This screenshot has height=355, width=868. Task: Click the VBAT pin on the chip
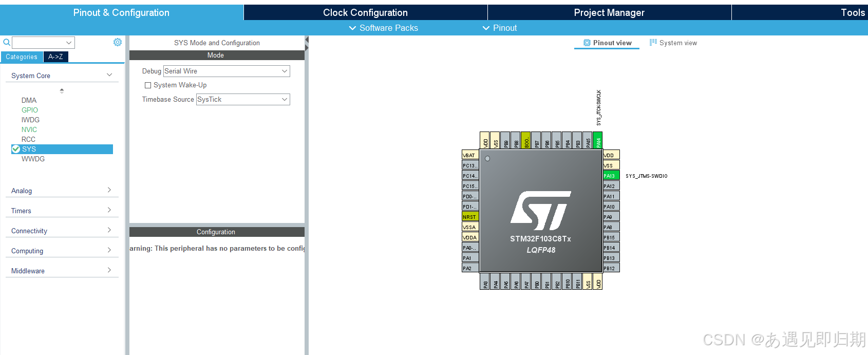(470, 155)
